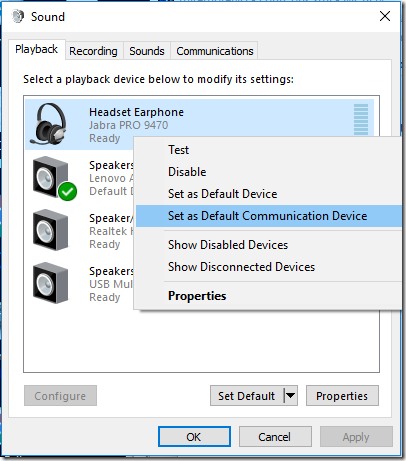Viewport: 406px width, 461px height.
Task: Click the Set Default button
Action: [247, 396]
